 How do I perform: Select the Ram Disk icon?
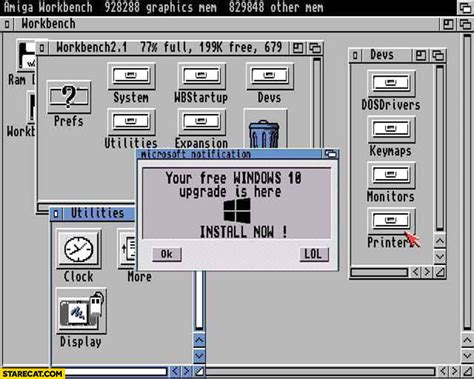[x=27, y=55]
